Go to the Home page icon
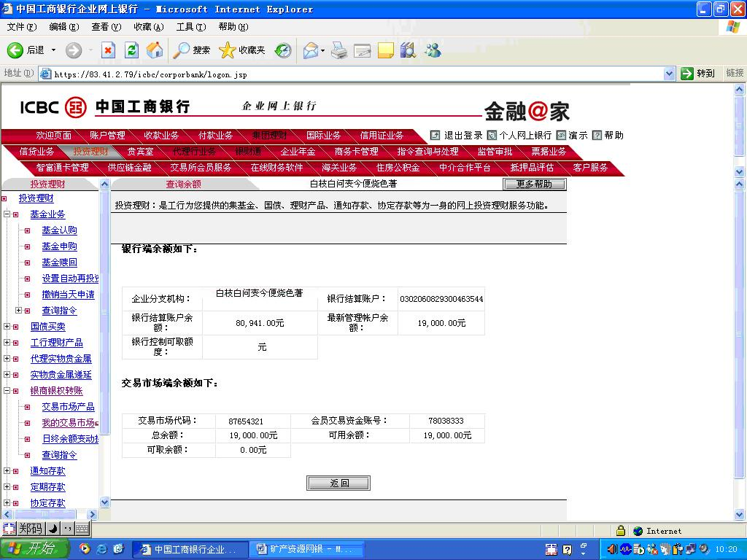 click(x=155, y=50)
